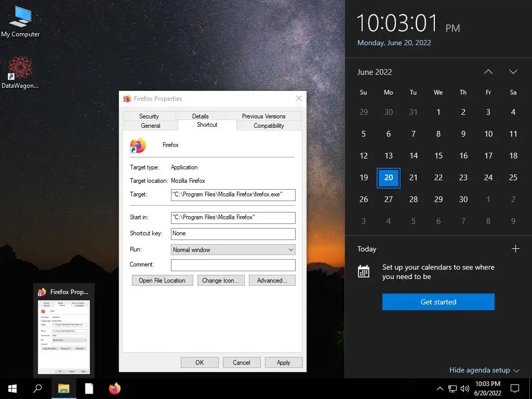This screenshot has width=532, height=399.
Task: Select June 10 in the calendar
Action: pos(488,134)
